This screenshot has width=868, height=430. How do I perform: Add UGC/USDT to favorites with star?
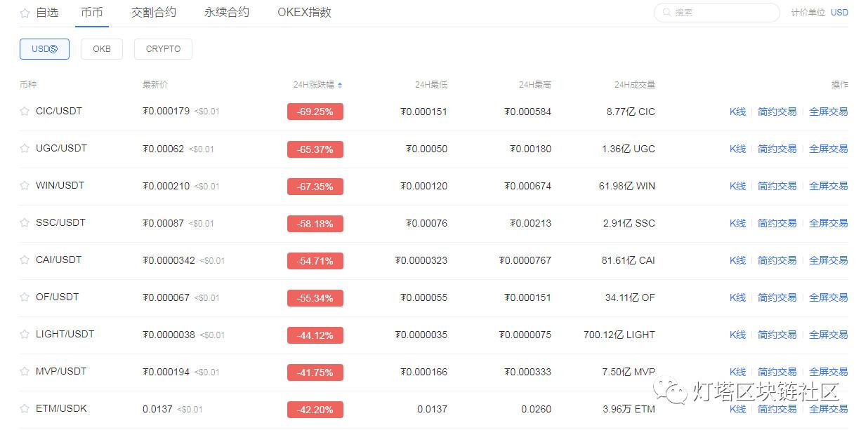25,148
